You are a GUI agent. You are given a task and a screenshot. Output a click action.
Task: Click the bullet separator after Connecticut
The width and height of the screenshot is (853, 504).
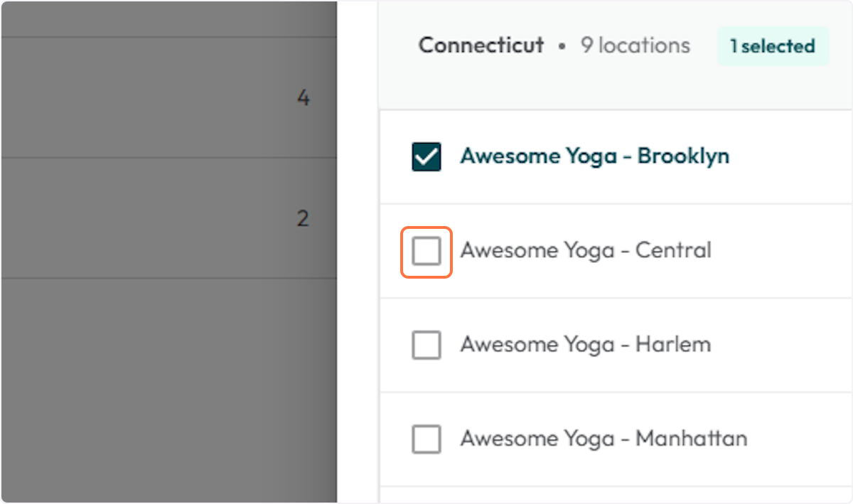[x=562, y=45]
